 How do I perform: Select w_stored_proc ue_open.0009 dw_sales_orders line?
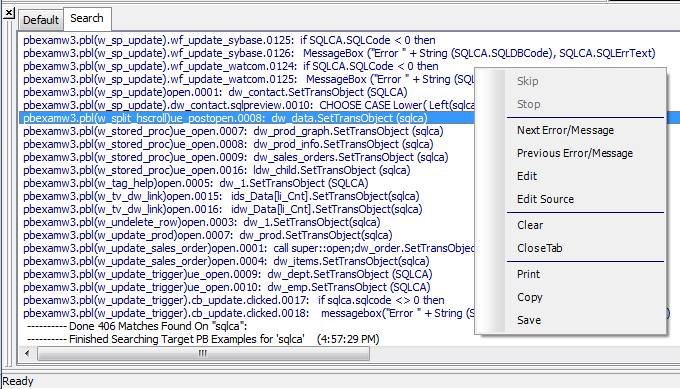(235, 157)
